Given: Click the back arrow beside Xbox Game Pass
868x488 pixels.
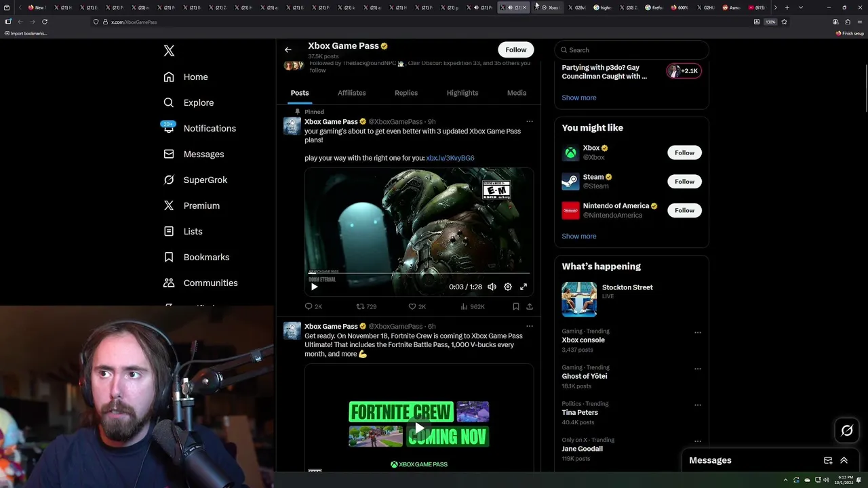Looking at the screenshot, I should (288, 49).
